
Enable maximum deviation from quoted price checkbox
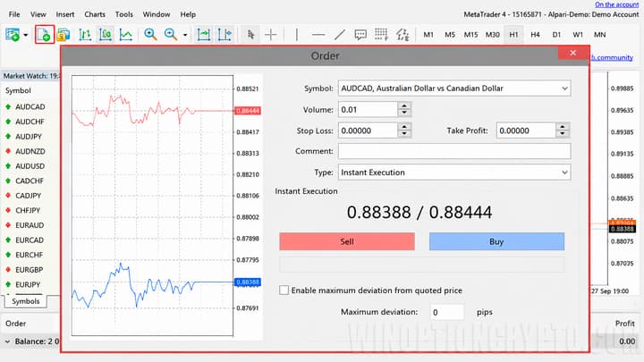pyautogui.click(x=284, y=290)
